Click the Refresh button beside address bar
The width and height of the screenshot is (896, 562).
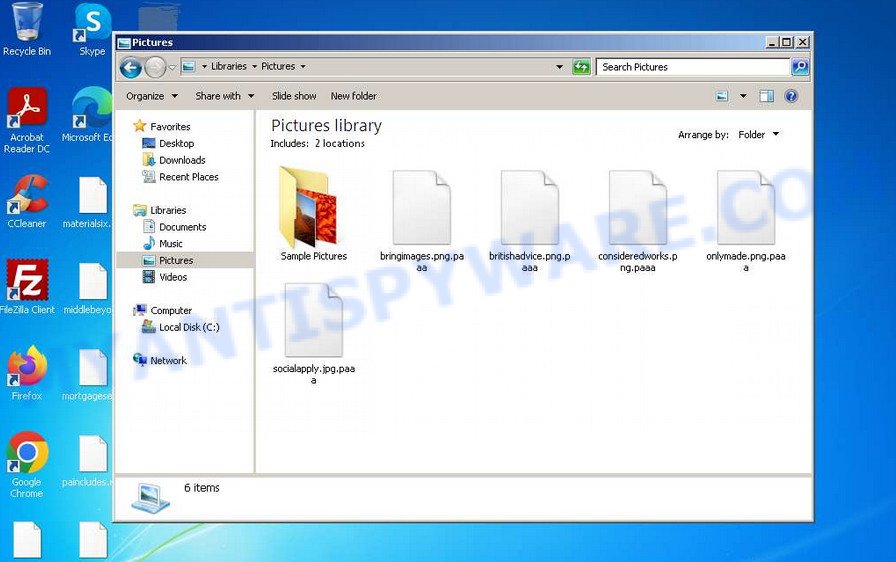tap(581, 67)
